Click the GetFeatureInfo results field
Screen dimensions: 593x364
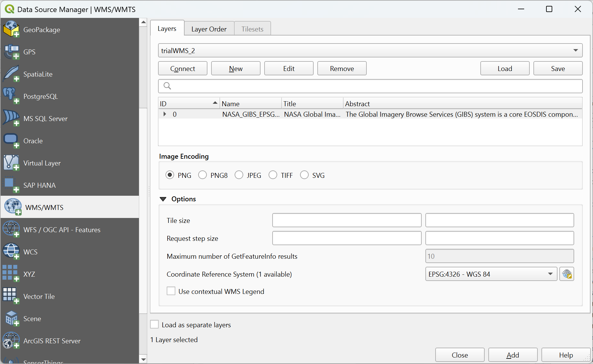(500, 256)
